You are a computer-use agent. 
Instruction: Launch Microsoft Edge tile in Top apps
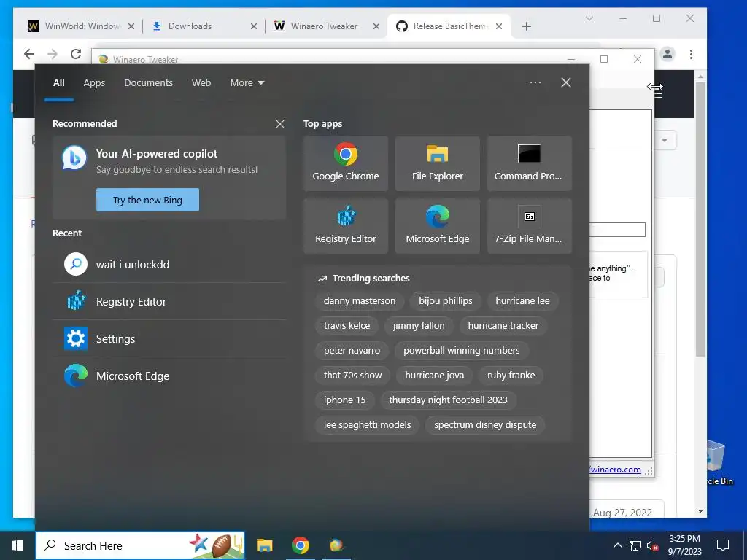[x=438, y=226]
